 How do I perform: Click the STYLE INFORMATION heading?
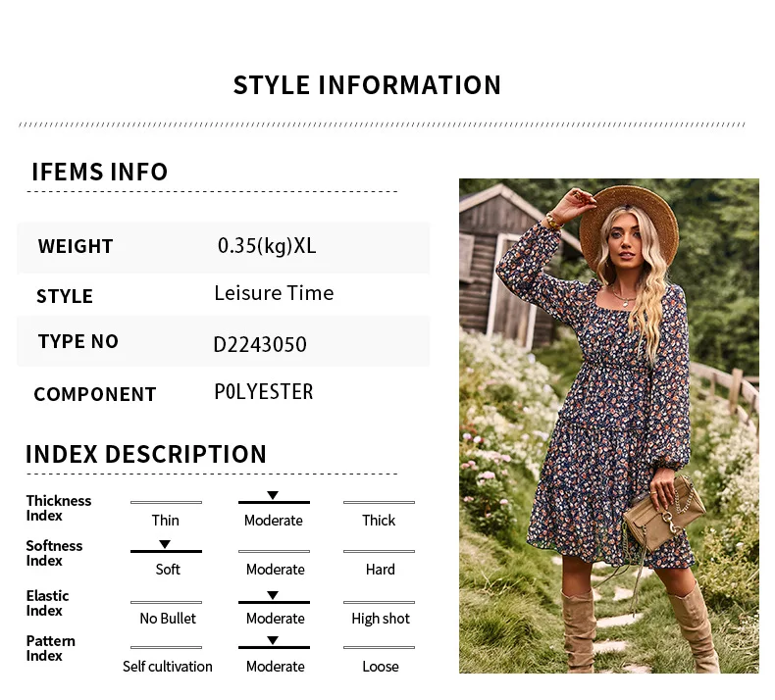(x=367, y=85)
